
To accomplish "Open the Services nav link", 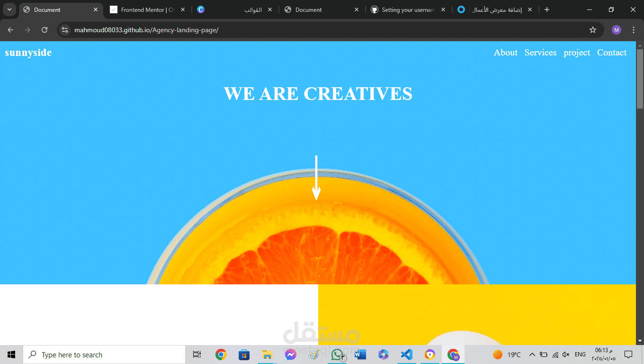I will click(x=540, y=53).
